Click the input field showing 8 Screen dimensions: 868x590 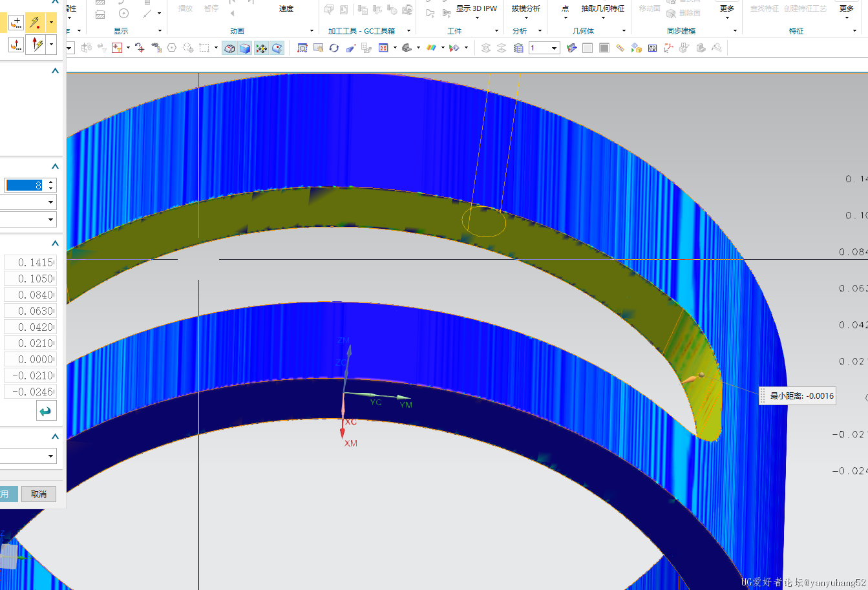24,185
